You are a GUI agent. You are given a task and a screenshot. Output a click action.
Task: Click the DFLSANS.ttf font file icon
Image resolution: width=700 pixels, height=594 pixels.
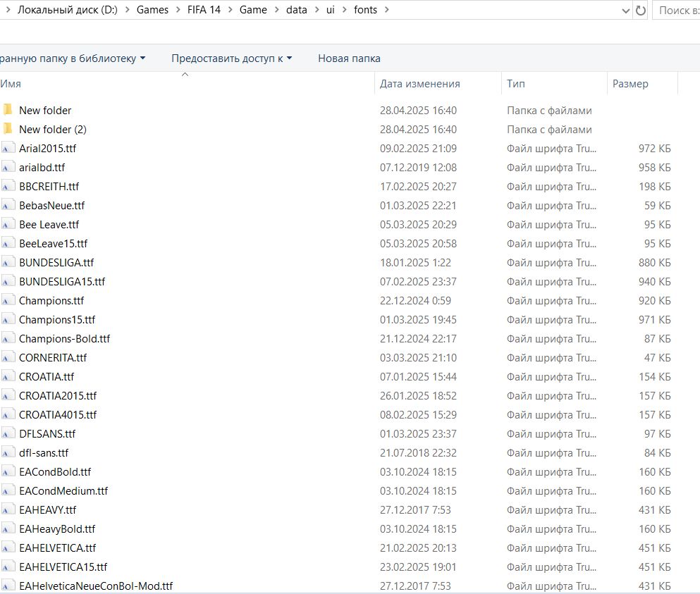[x=8, y=434]
